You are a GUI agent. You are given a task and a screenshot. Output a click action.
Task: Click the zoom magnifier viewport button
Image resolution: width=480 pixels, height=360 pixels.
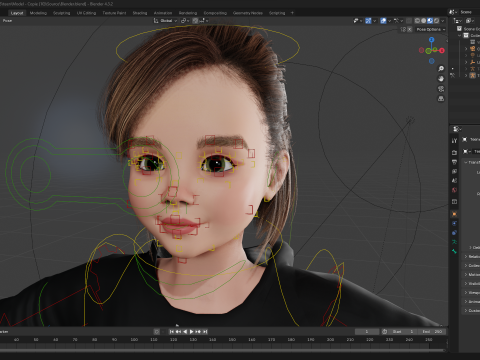(441, 69)
